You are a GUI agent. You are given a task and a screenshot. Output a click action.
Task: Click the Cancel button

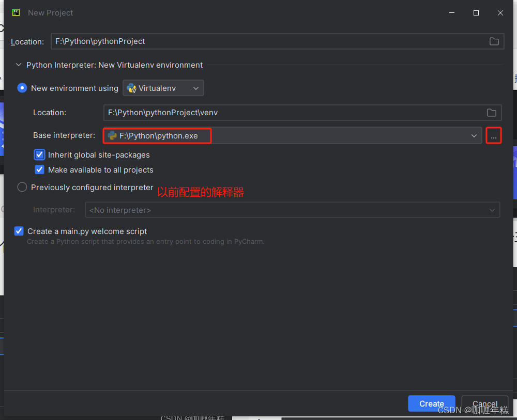(485, 403)
